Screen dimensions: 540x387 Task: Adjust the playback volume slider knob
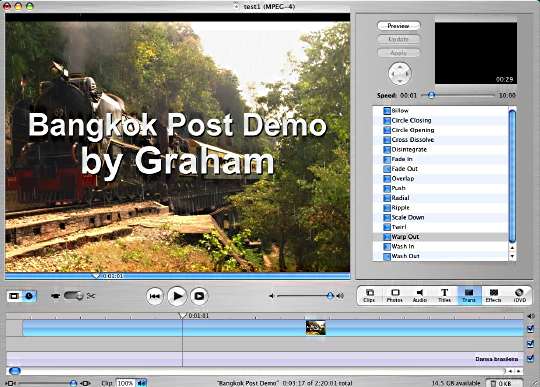click(330, 295)
